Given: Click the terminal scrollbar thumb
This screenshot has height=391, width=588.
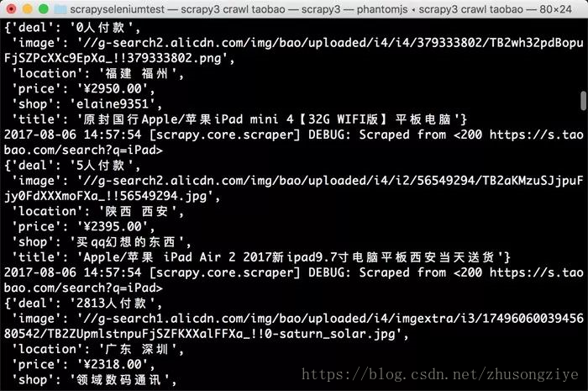Looking at the screenshot, I should click(583, 101).
